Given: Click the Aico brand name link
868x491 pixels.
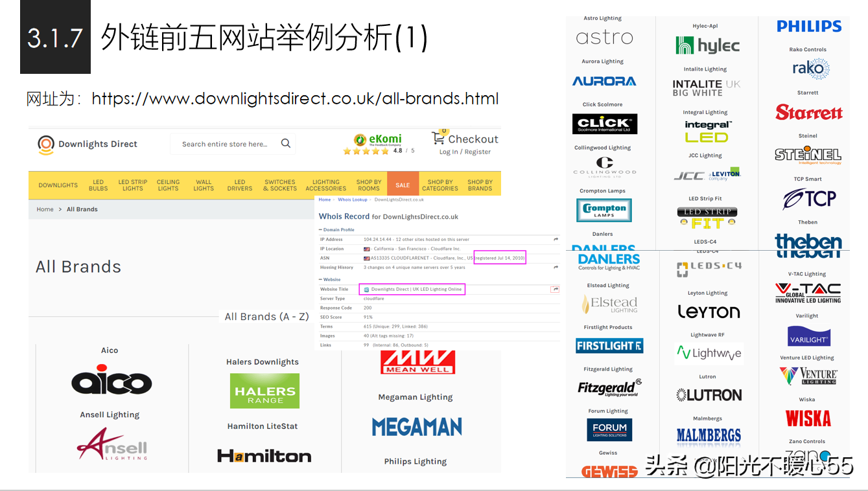Looking at the screenshot, I should pyautogui.click(x=110, y=350).
